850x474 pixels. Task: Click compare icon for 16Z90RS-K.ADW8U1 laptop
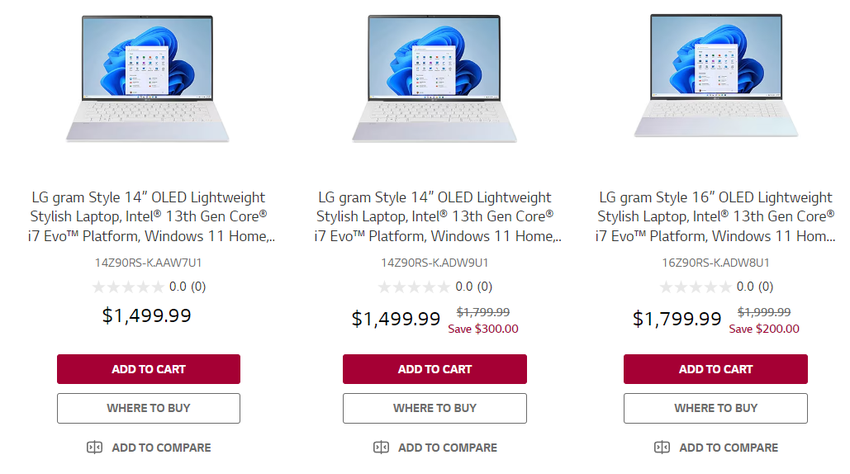[x=662, y=447]
